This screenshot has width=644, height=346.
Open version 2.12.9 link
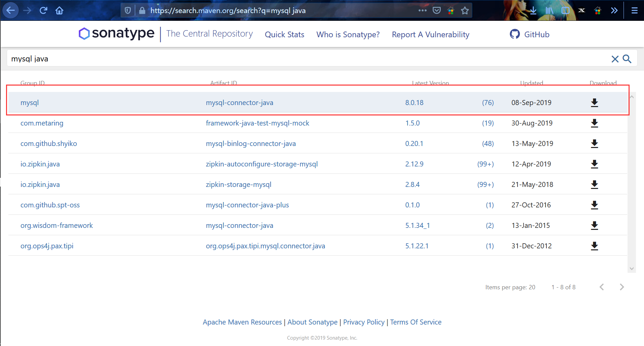click(414, 164)
